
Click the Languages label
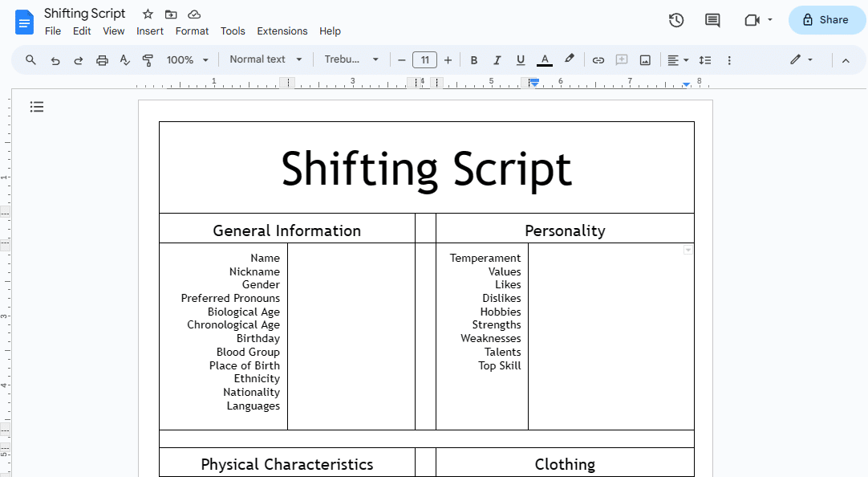(x=253, y=406)
